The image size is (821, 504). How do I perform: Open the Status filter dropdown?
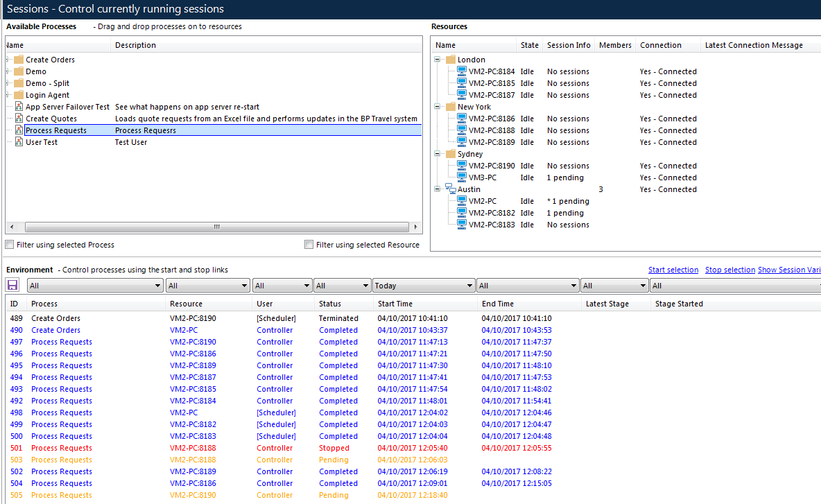[342, 285]
